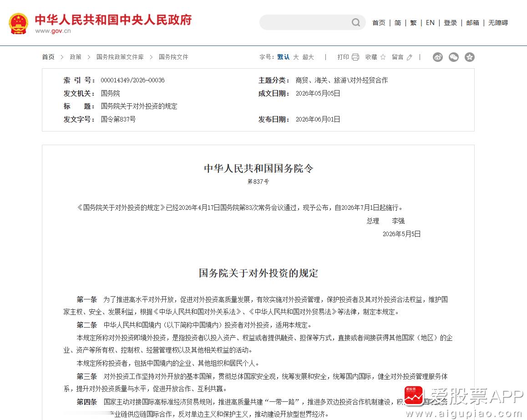Viewport: 527px width, 420px height.
Task: Switch to simplified Chinese 简
Action: 398,22
